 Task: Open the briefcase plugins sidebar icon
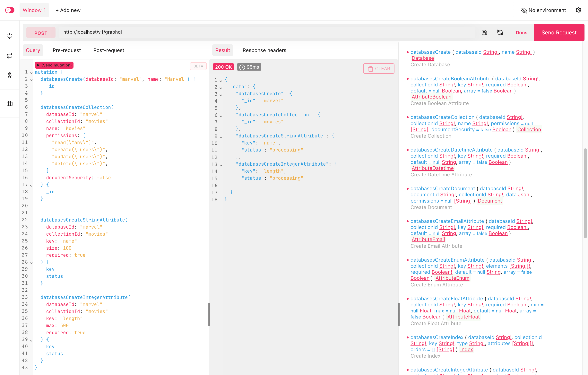(10, 104)
